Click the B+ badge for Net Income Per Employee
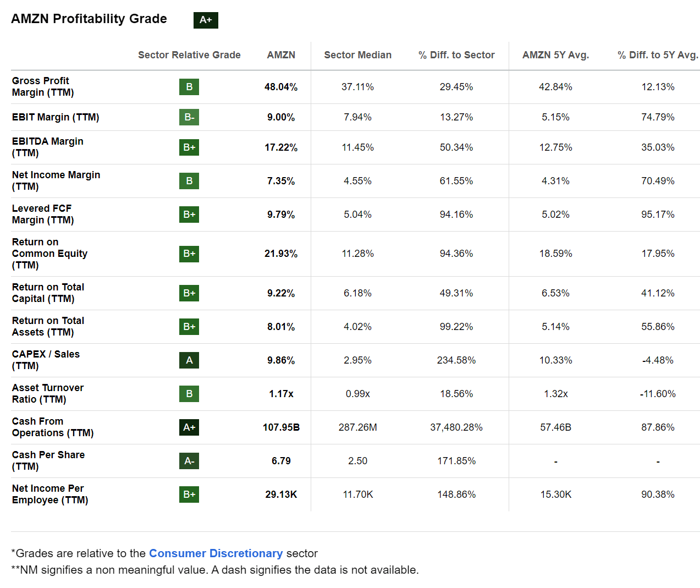Image resolution: width=700 pixels, height=588 pixels. click(x=189, y=494)
